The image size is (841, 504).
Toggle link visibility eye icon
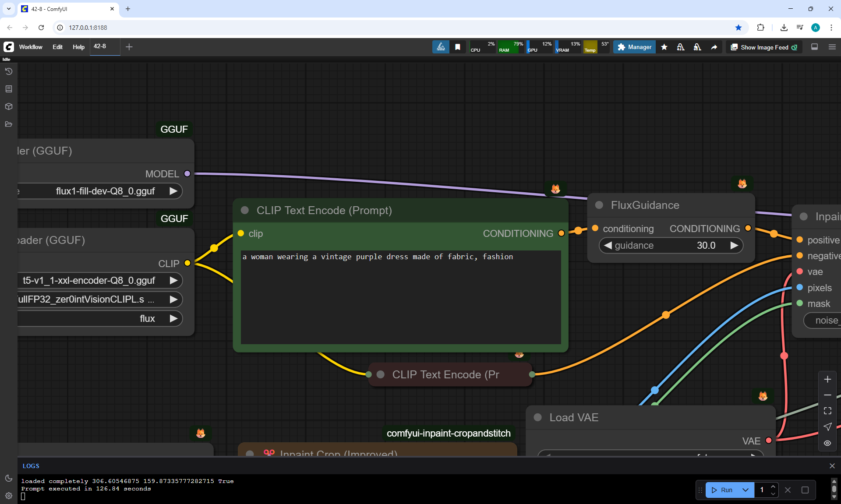pos(827,443)
